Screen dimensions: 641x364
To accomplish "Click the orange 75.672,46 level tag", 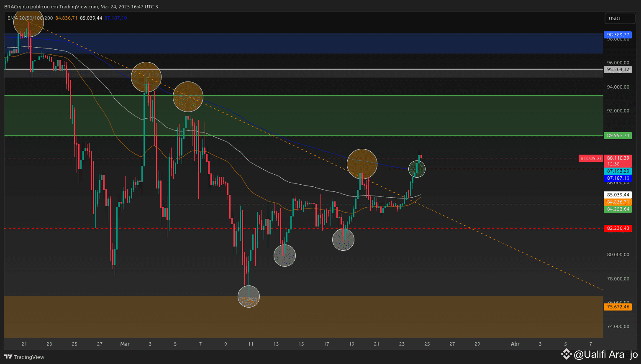I will tap(618, 306).
